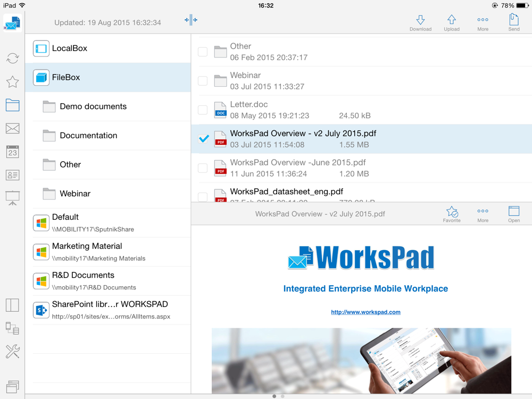Open the Documentation folder in FileBox
Image resolution: width=532 pixels, height=399 pixels.
point(108,135)
